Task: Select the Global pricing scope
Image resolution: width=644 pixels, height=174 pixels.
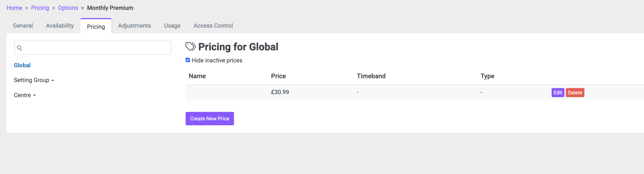Action: click(22, 65)
